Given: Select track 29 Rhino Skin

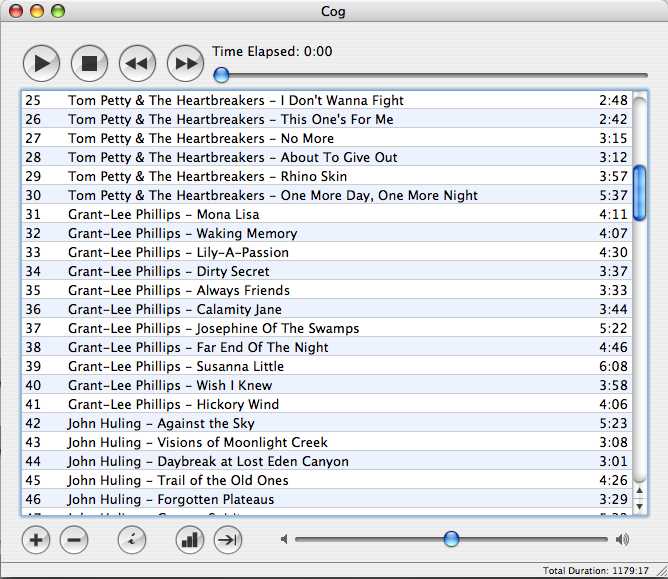Looking at the screenshot, I should (x=327, y=176).
